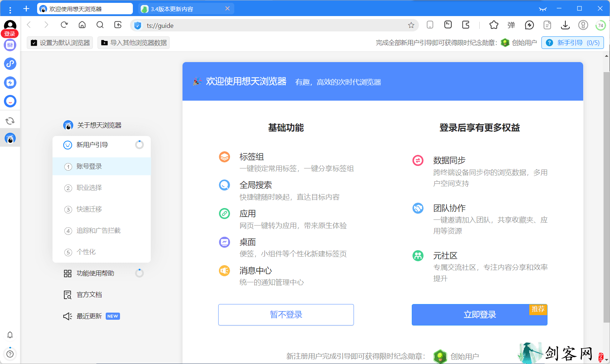610x364 pixels.
Task: Open the smiley face sidebar app
Action: (10, 101)
